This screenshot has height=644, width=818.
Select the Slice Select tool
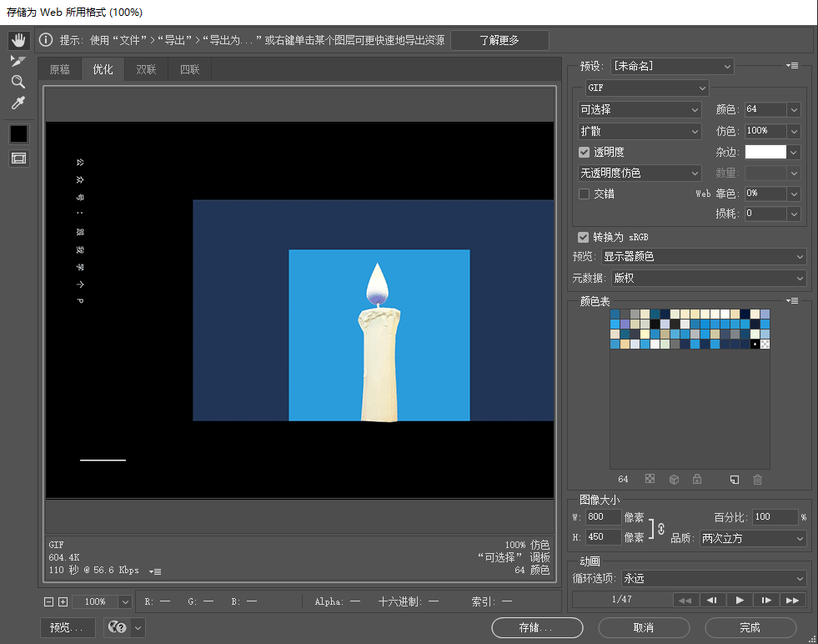pyautogui.click(x=18, y=61)
